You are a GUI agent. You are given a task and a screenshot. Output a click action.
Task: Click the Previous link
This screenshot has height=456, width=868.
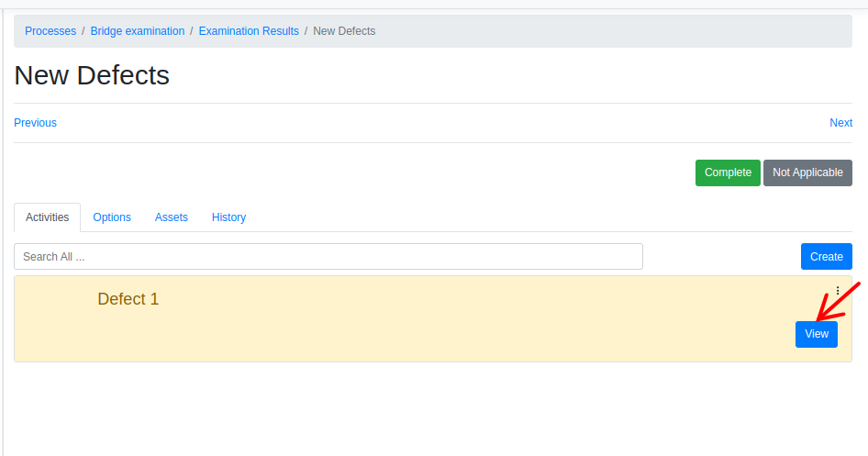click(35, 123)
